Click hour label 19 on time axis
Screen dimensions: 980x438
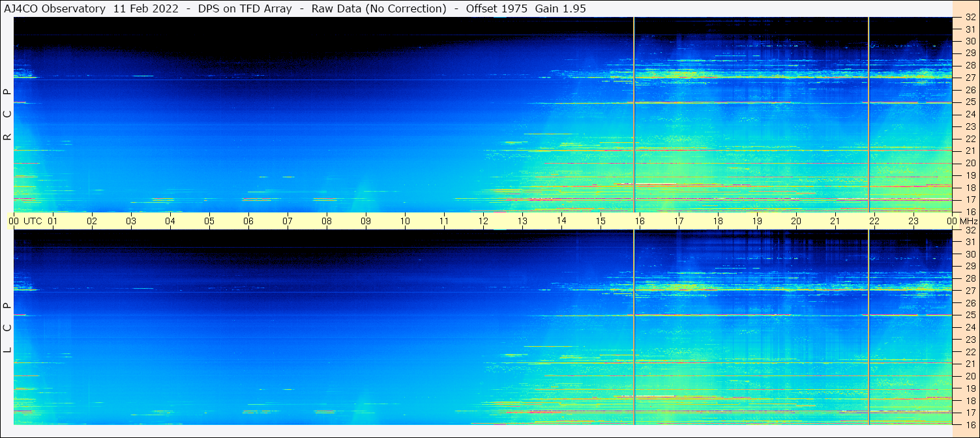tap(757, 221)
